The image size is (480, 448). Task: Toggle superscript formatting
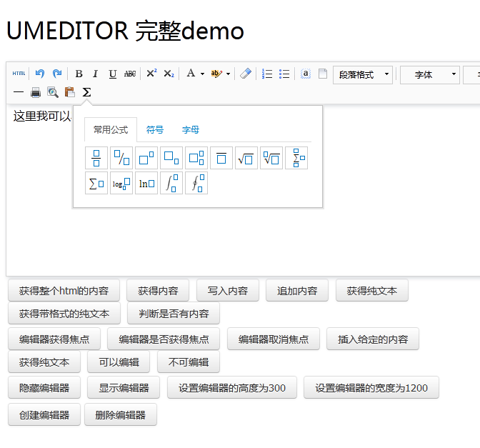[x=151, y=74]
